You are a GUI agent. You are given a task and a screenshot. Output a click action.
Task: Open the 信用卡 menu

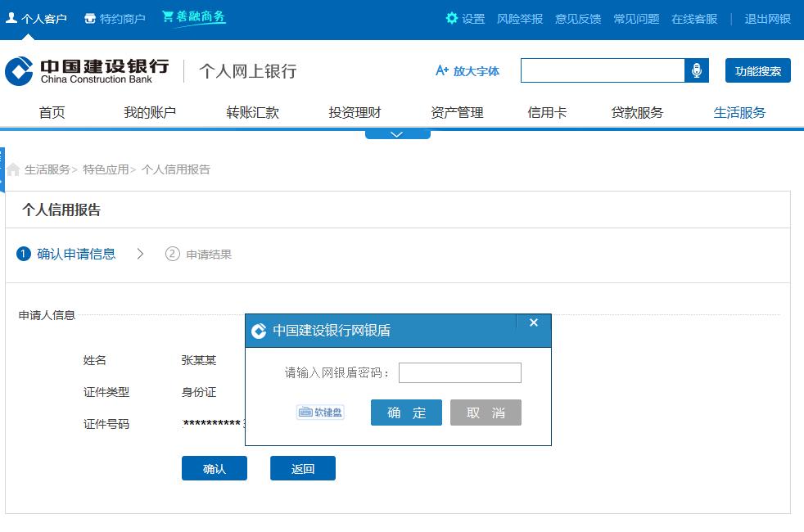pyautogui.click(x=548, y=112)
